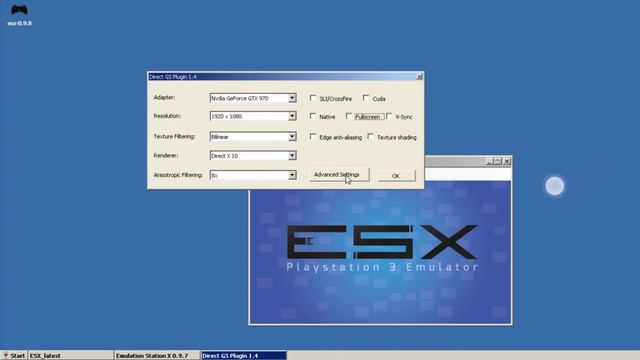Click the Texture Filtering: label text
Viewport: 640px width, 360px height.
point(174,136)
